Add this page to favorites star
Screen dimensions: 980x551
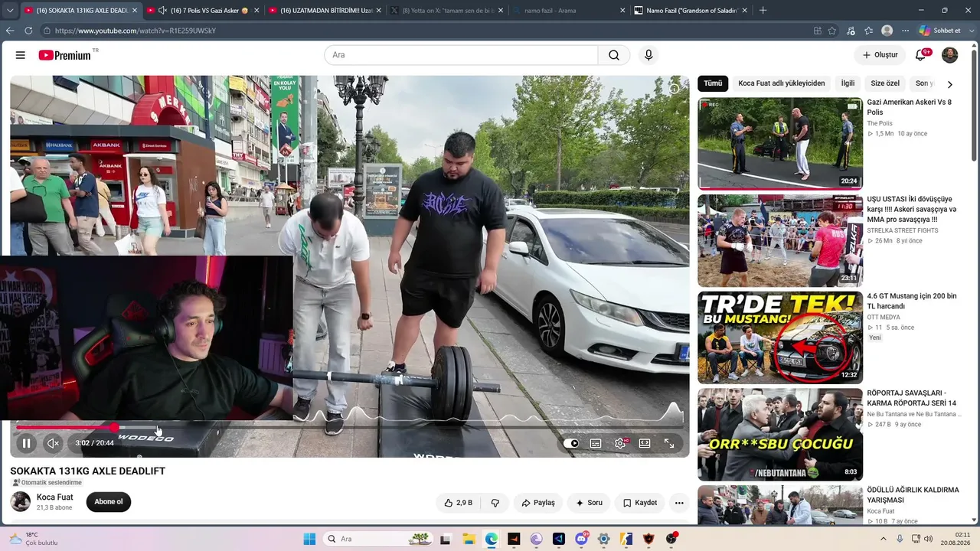(832, 31)
